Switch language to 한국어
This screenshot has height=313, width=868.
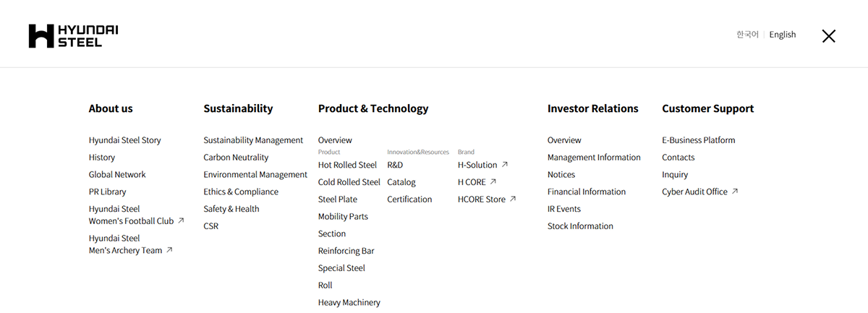(747, 35)
